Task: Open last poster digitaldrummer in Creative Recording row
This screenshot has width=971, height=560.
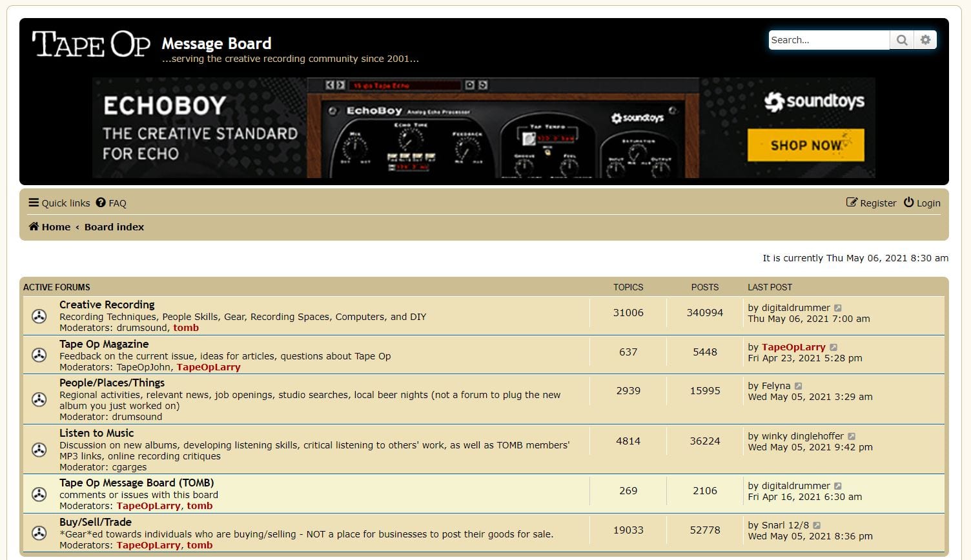Action: (796, 308)
